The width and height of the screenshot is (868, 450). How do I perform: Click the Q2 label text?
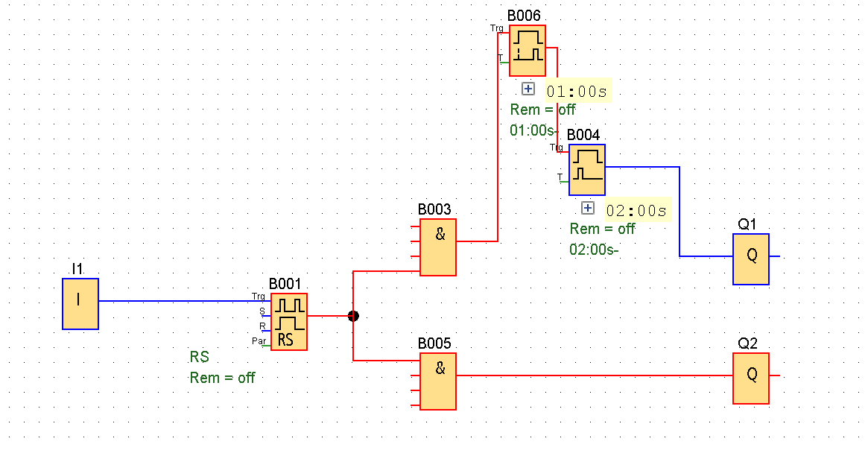[747, 343]
